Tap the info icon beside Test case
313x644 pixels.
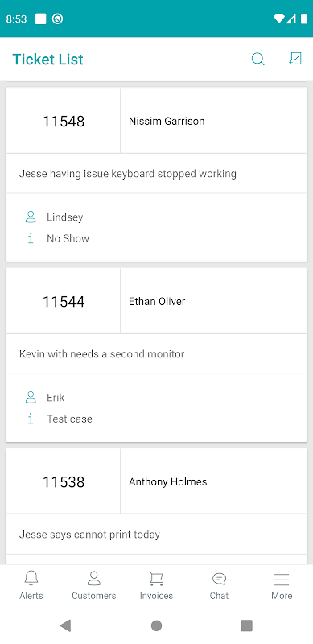31,419
